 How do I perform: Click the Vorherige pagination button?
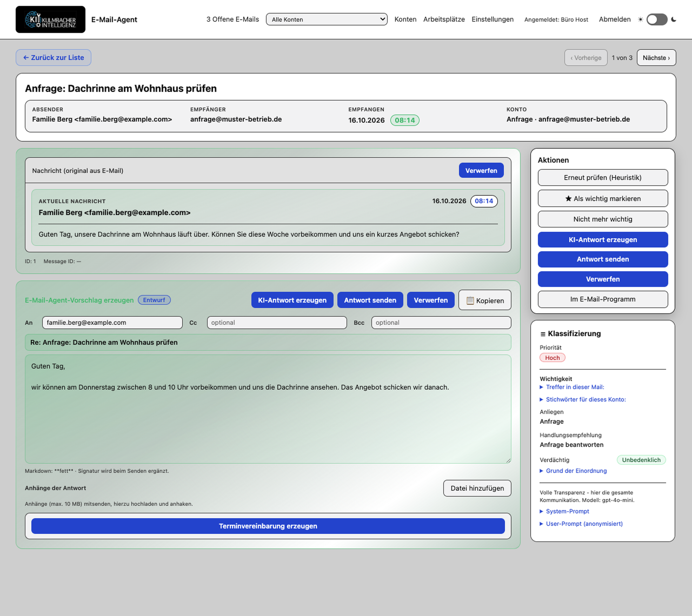click(586, 58)
